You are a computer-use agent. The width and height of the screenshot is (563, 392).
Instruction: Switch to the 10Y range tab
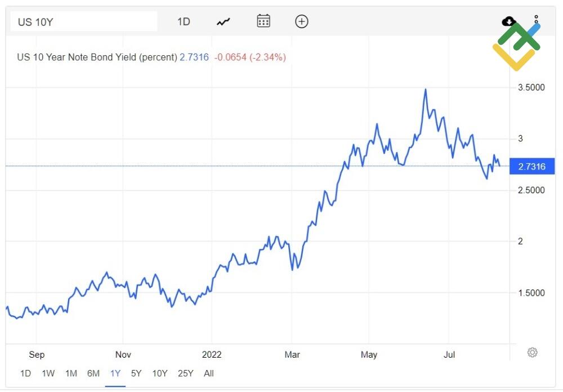(x=160, y=373)
